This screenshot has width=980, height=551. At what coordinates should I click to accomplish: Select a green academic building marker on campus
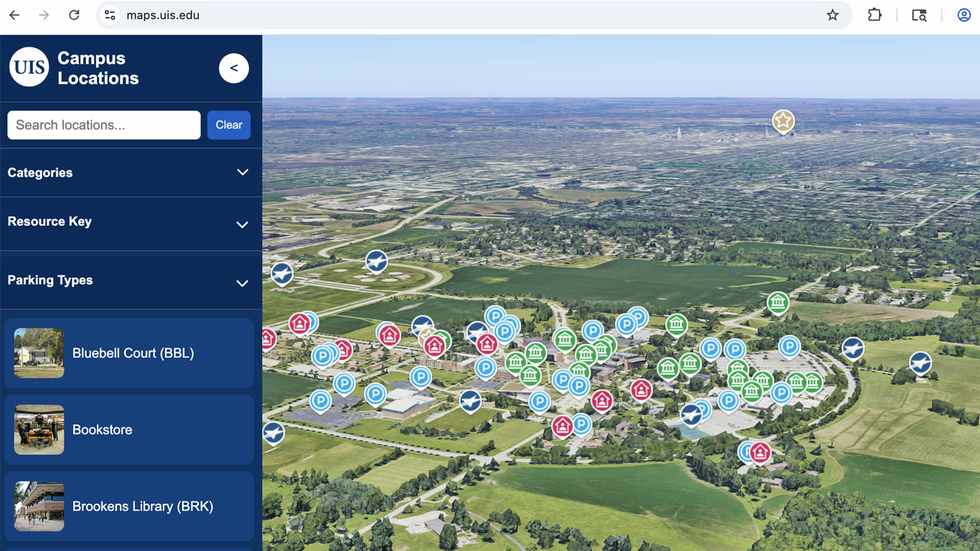pyautogui.click(x=565, y=340)
